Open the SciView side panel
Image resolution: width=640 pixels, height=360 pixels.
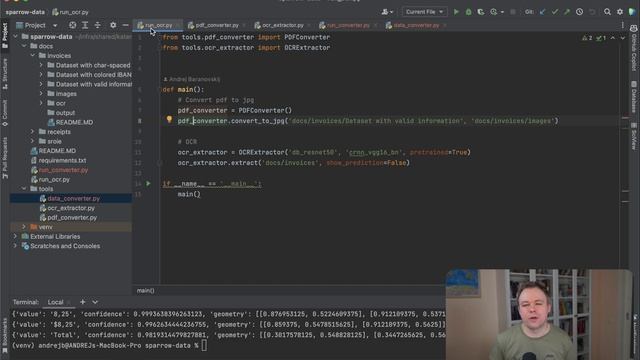tap(634, 136)
